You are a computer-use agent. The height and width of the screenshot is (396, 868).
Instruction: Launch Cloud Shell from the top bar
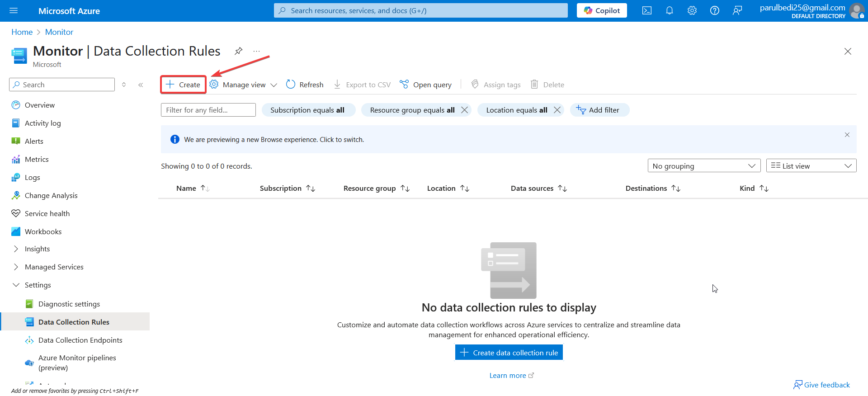(x=647, y=11)
